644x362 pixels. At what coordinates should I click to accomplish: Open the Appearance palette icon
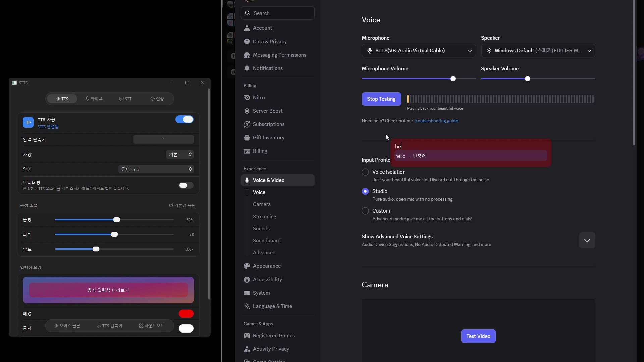(x=247, y=266)
